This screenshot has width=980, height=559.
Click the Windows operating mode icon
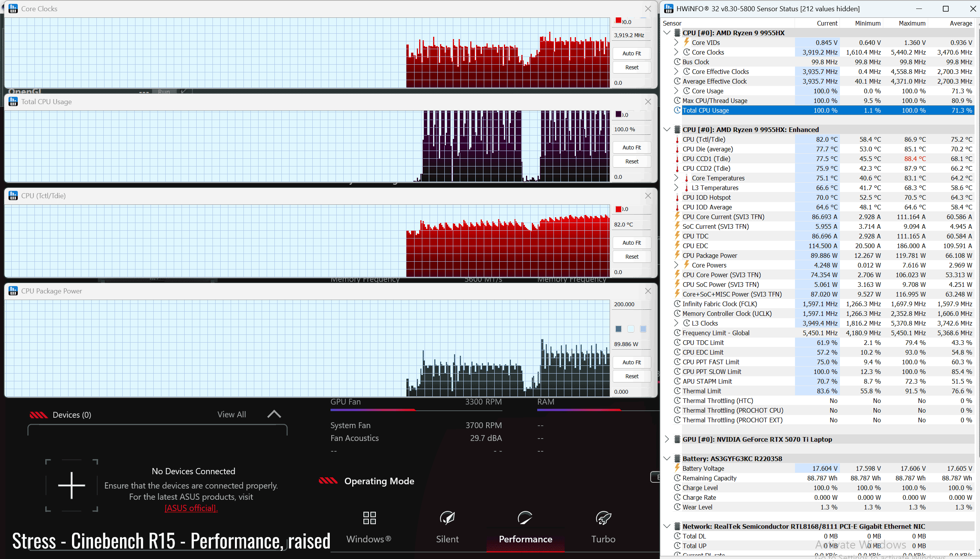[x=369, y=518]
